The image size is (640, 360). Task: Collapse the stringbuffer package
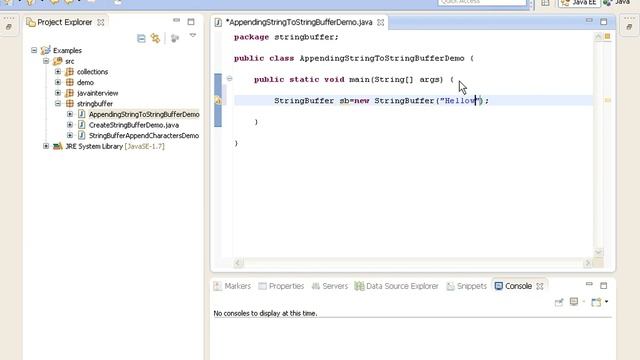(58, 103)
